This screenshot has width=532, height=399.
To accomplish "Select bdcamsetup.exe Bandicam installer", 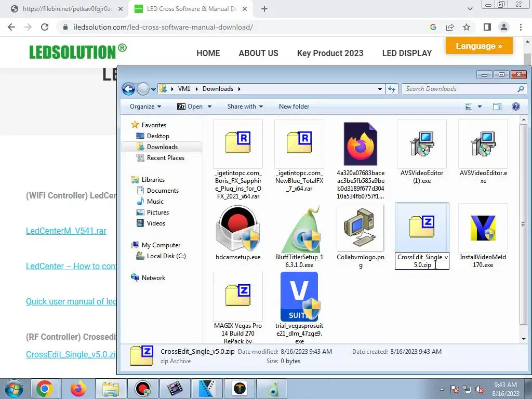I will tap(238, 228).
